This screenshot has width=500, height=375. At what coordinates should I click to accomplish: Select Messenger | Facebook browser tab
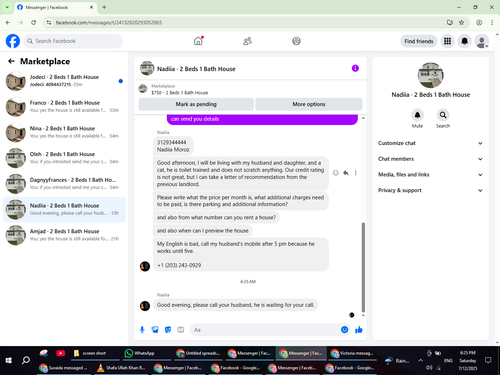(x=55, y=7)
